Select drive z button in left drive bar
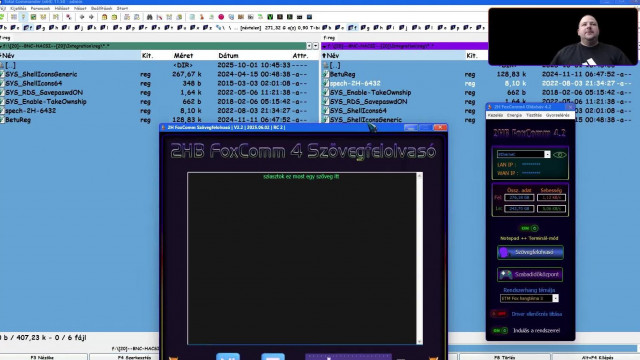 207,28
